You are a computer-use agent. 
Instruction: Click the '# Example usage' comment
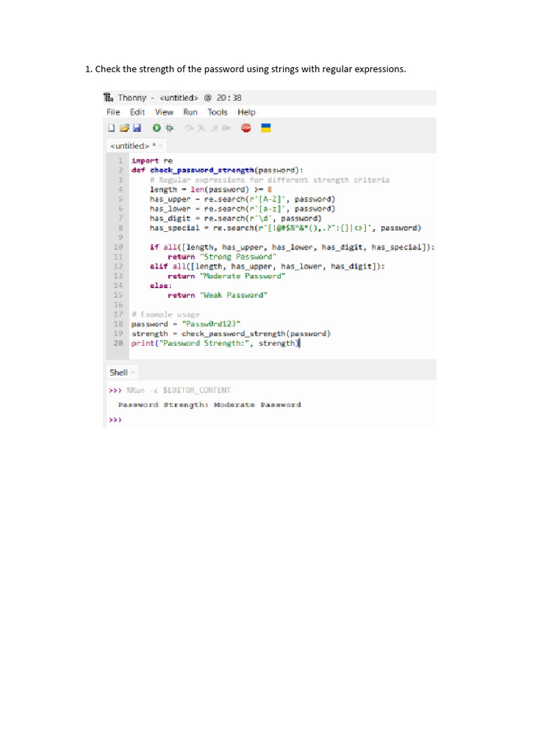pos(166,314)
